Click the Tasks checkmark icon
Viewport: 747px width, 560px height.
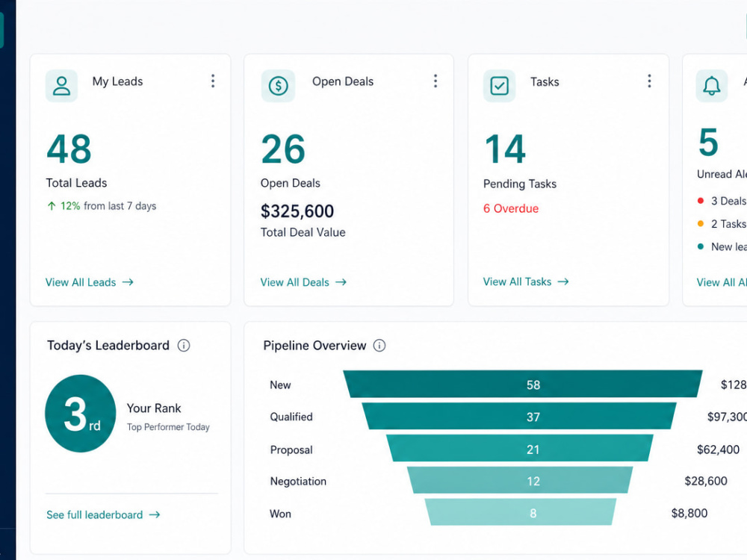pos(499,86)
